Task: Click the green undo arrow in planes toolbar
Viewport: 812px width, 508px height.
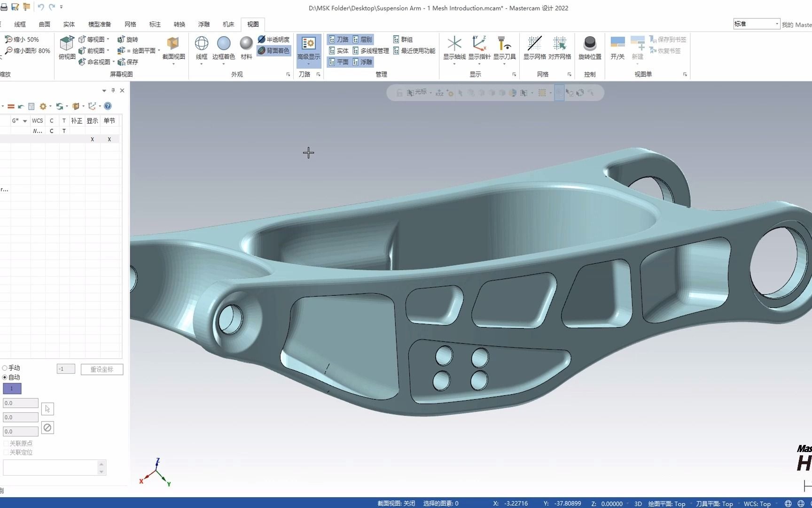Action: click(x=21, y=106)
